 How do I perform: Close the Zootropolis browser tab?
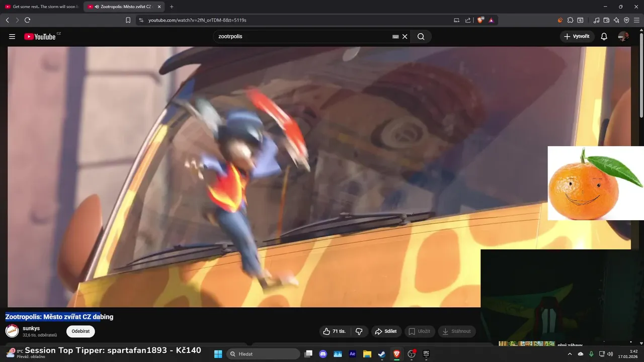[159, 7]
